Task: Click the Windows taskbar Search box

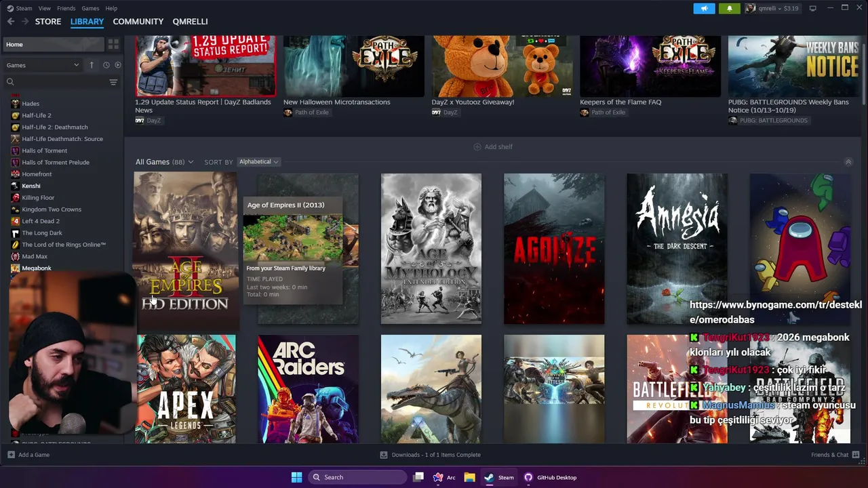Action: coord(358,477)
